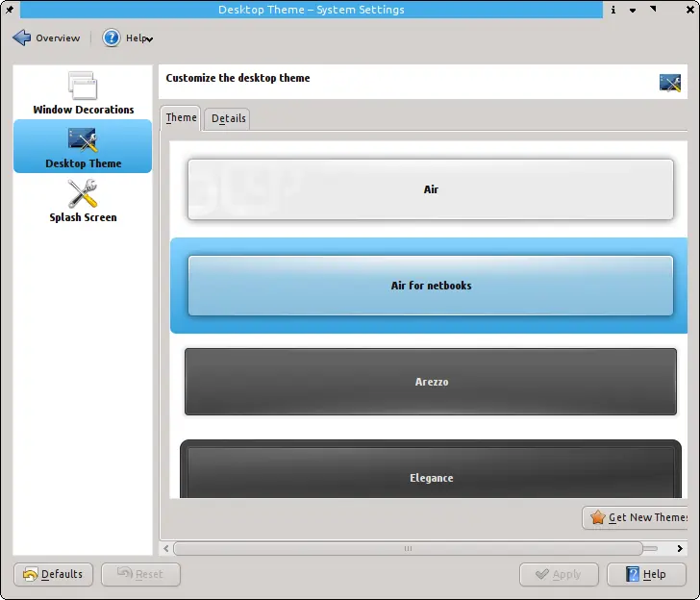The height and width of the screenshot is (600, 700).
Task: Switch to the Details tab
Action: [228, 119]
